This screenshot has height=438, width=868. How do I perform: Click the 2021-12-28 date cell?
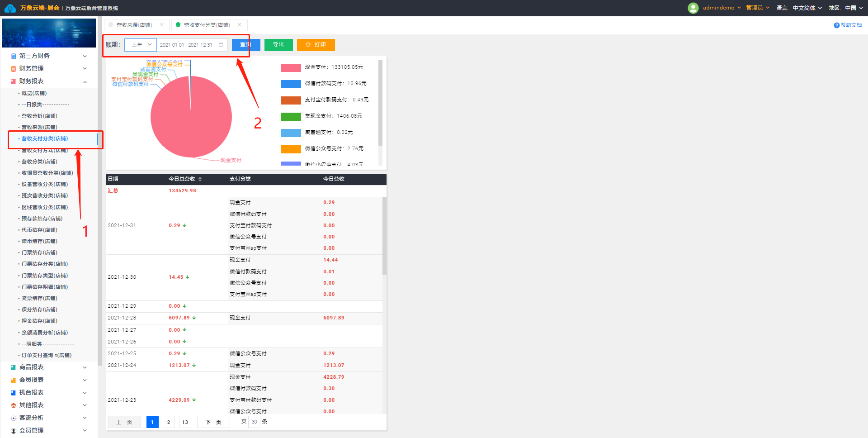pos(122,318)
